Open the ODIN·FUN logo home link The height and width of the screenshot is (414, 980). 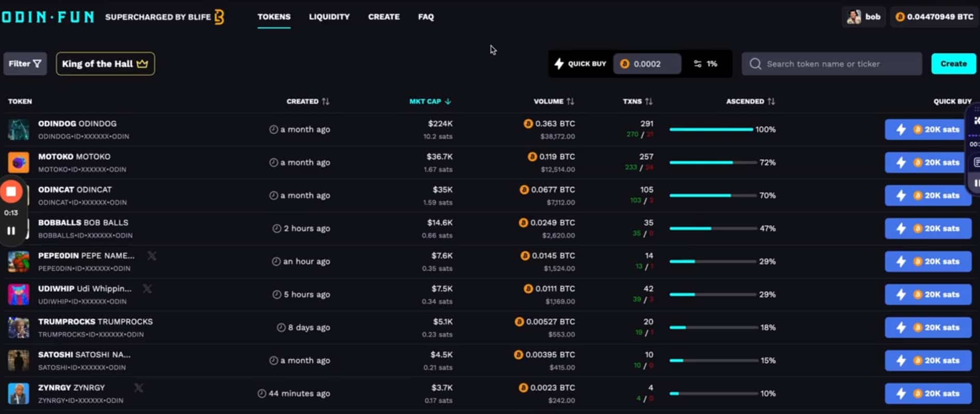tap(48, 17)
